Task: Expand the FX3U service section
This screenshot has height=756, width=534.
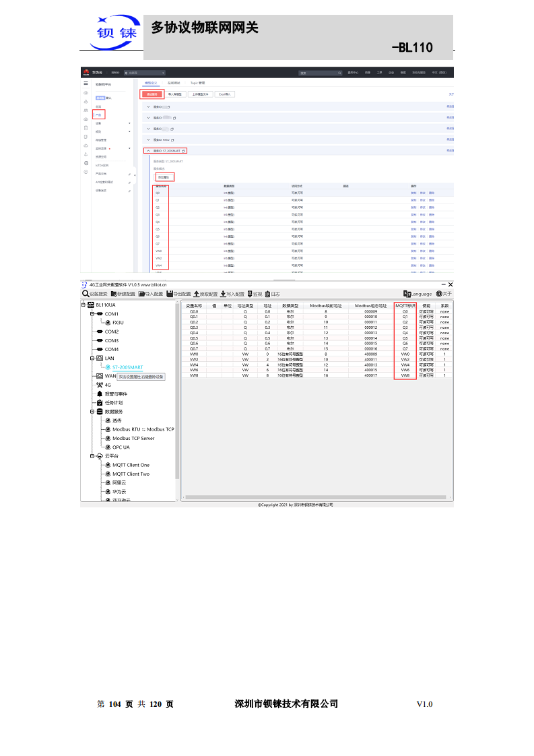Action: 148,140
